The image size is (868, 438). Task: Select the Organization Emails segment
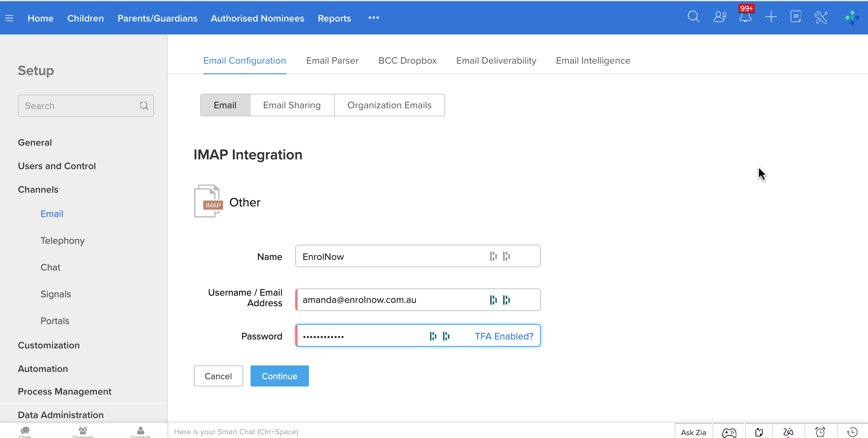(x=389, y=105)
